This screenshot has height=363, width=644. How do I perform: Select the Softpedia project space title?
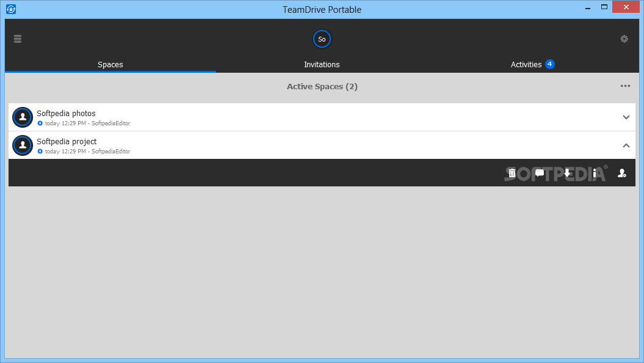tap(67, 141)
